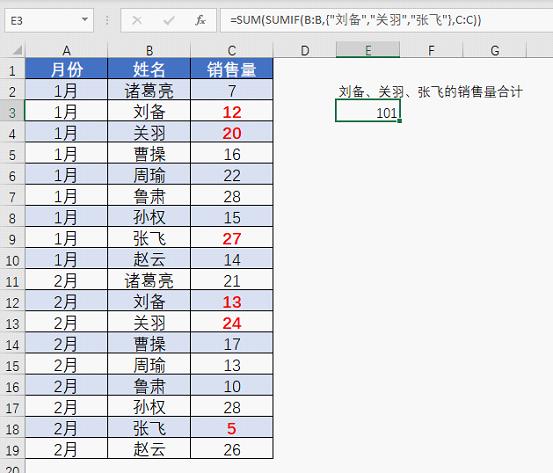The height and width of the screenshot is (473, 553).
Task: Click value 15 in row 8
Action: pyautogui.click(x=232, y=217)
